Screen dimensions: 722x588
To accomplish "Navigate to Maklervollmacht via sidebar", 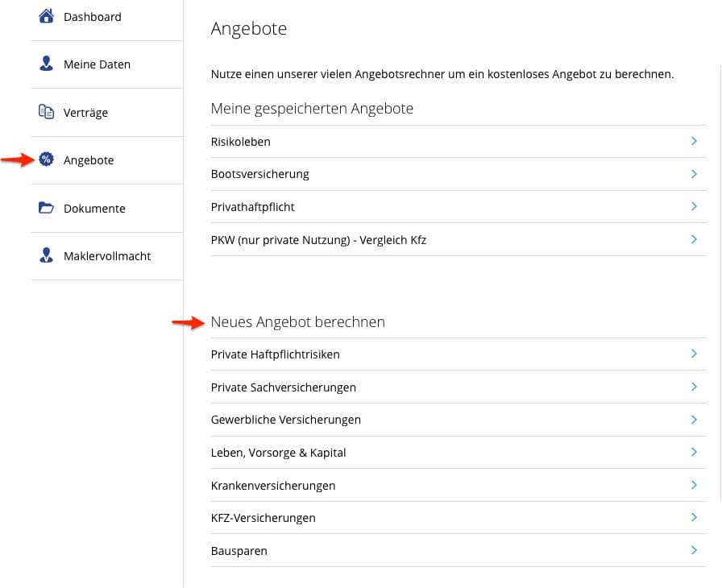I will click(x=107, y=255).
